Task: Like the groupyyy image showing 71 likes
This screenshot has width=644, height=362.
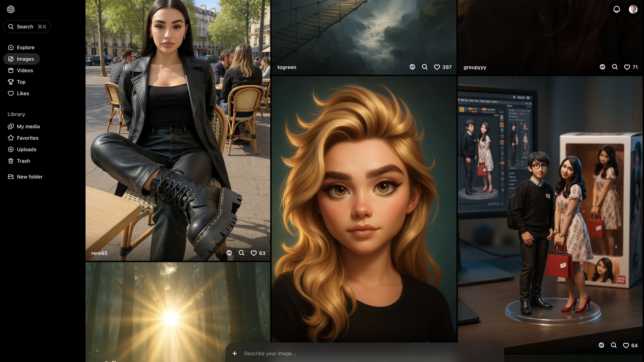Action: (627, 67)
